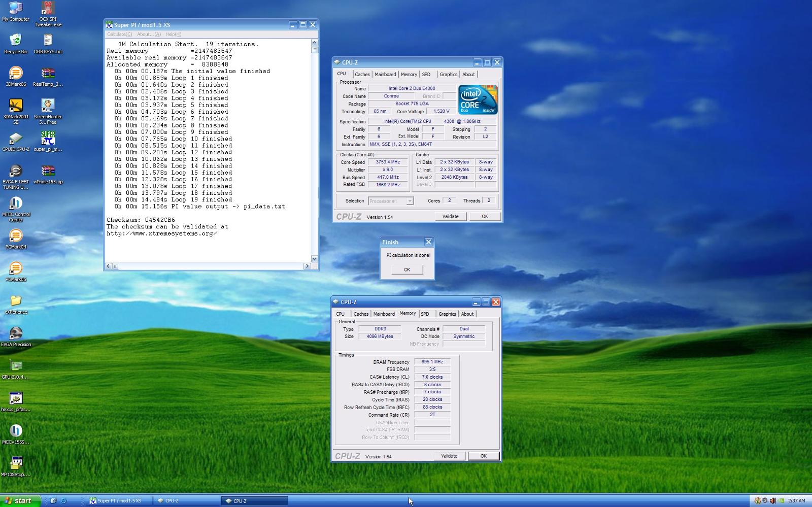Open GPU-Z desktop icon

pyautogui.click(x=16, y=369)
